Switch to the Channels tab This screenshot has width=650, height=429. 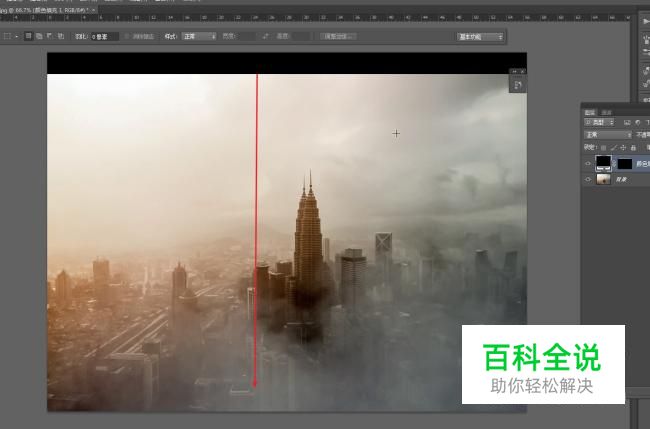click(606, 112)
